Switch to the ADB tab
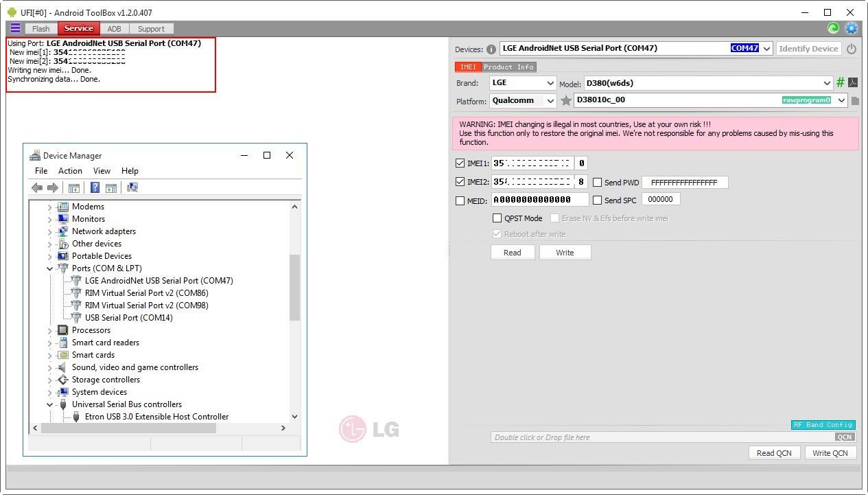 (114, 29)
